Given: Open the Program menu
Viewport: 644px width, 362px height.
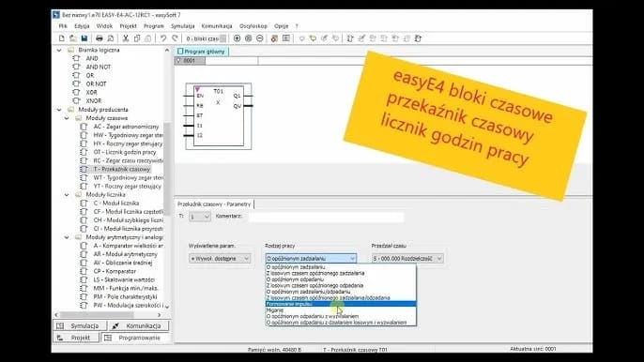Looking at the screenshot, I should (x=154, y=26).
